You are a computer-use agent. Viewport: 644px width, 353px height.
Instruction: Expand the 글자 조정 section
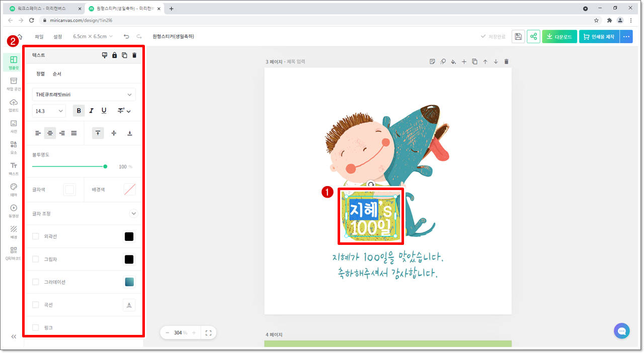point(133,214)
